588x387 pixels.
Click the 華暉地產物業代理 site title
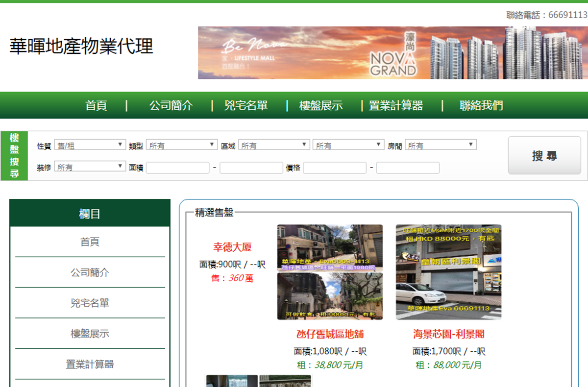coord(81,47)
